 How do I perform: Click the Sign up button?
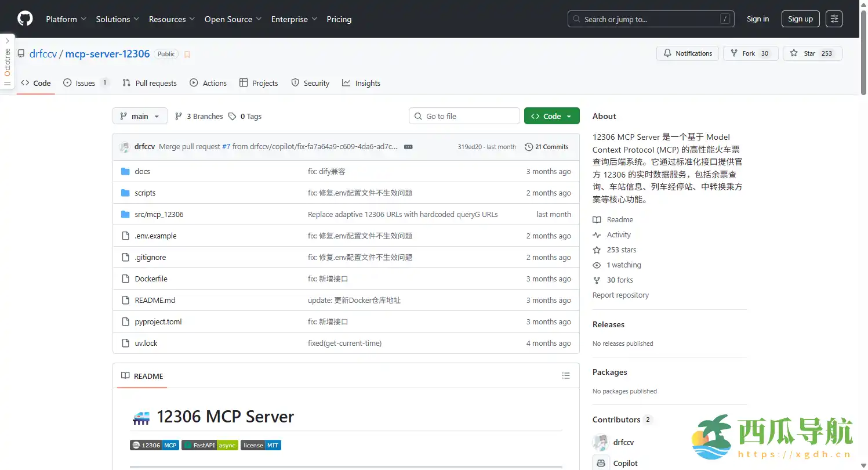pos(800,19)
